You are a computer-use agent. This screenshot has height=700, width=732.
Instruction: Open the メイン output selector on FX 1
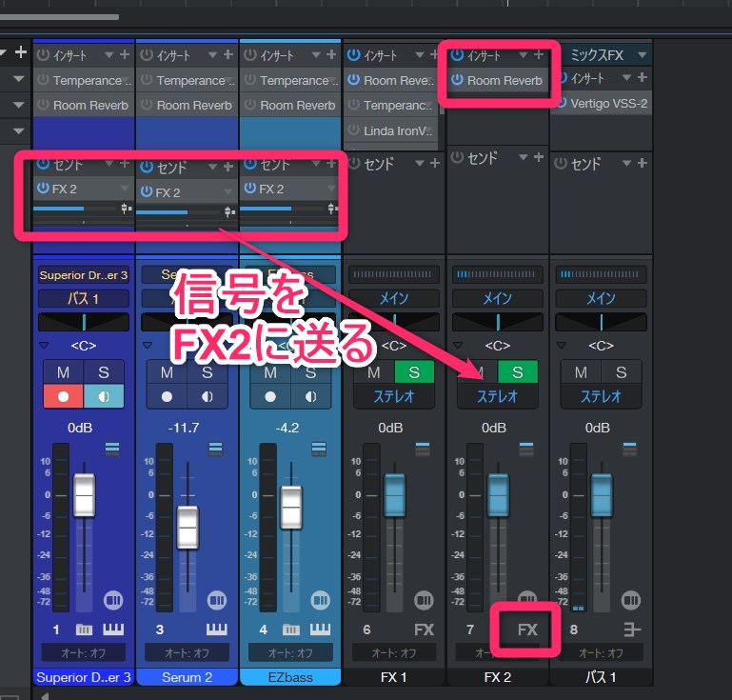point(394,298)
